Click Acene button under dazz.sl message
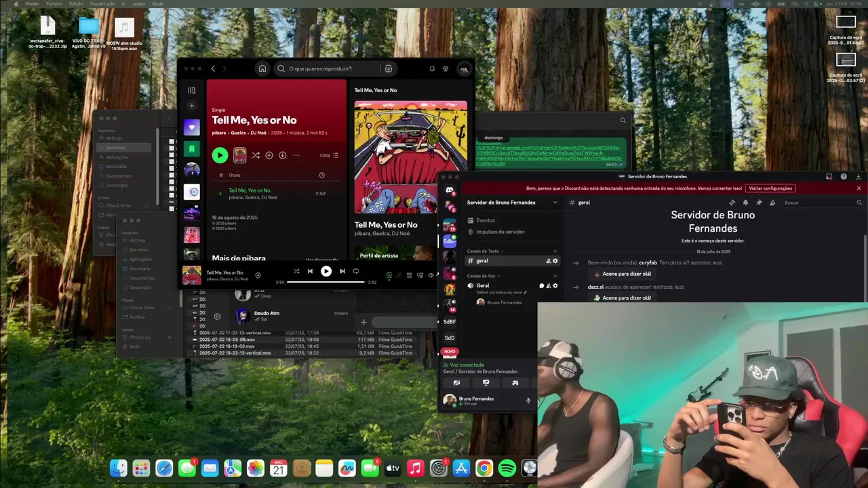Viewport: 868px width, 488px height. [x=623, y=298]
